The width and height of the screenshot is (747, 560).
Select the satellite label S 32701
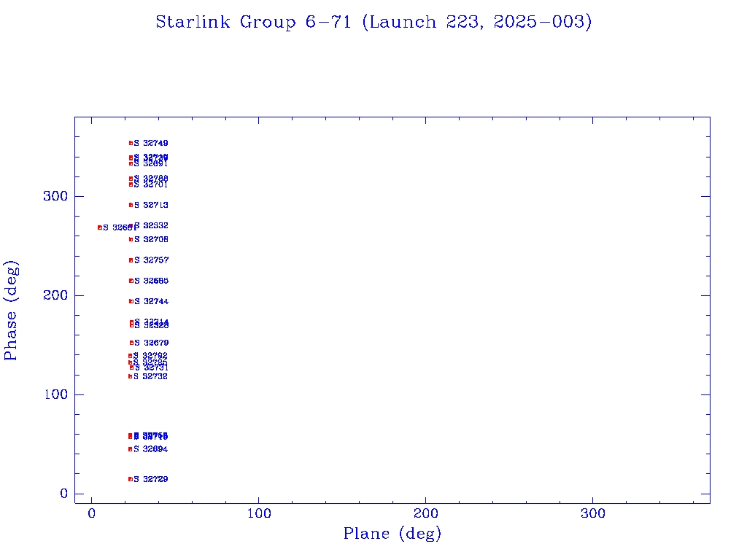(150, 184)
